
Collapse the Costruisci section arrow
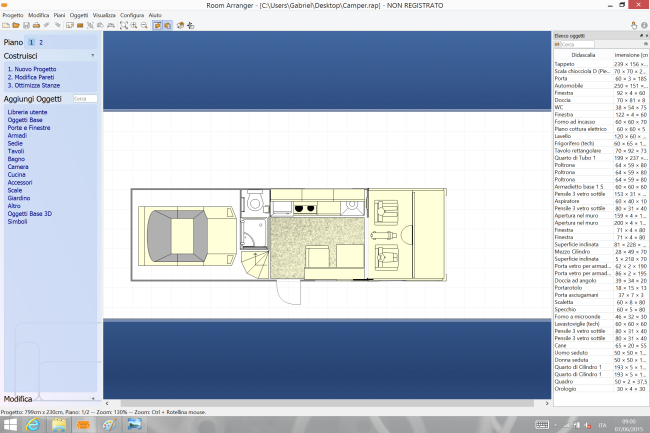coord(93,56)
